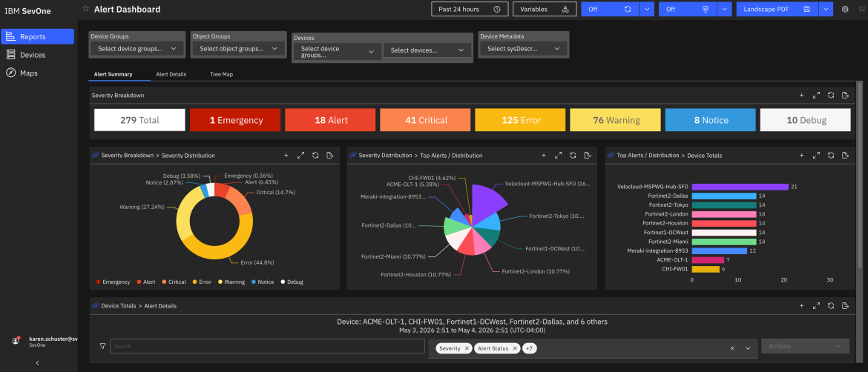Export Top Alerts / Distribution widget

(588, 156)
